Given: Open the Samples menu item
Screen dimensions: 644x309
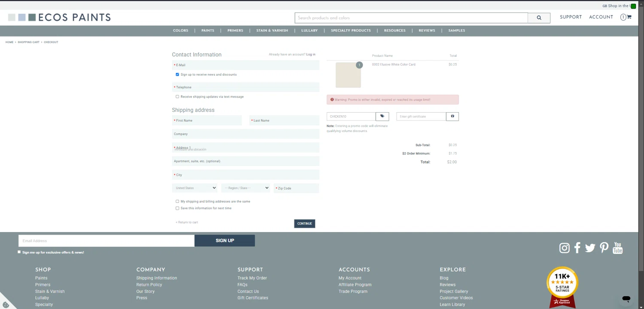Looking at the screenshot, I should coord(457,31).
